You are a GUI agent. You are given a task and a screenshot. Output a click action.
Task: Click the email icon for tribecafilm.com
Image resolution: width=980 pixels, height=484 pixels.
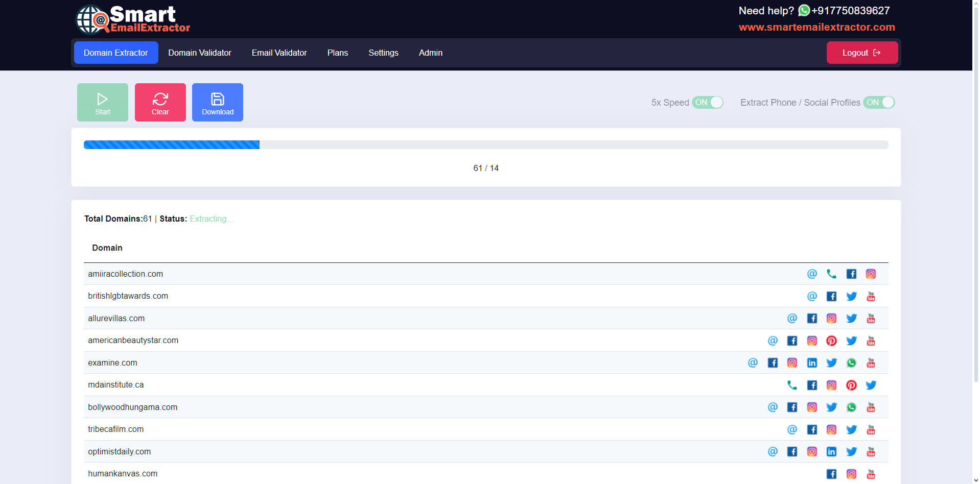coord(792,429)
